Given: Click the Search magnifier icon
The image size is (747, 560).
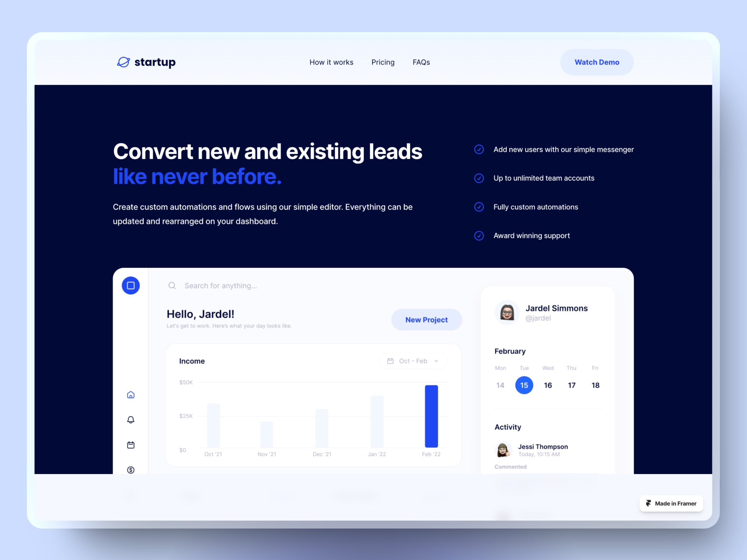Looking at the screenshot, I should click(x=172, y=286).
